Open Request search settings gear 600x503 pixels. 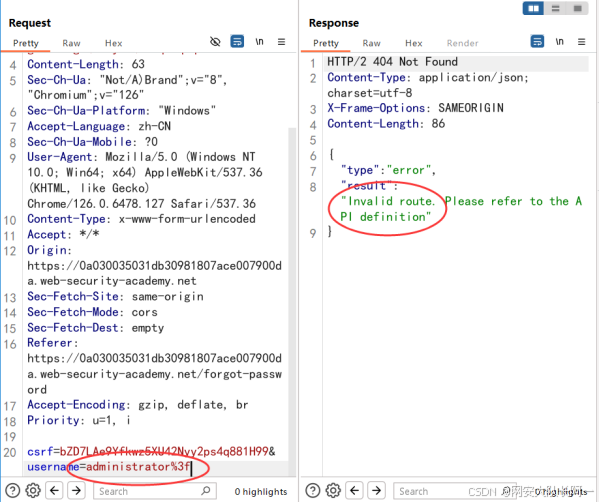click(32, 491)
